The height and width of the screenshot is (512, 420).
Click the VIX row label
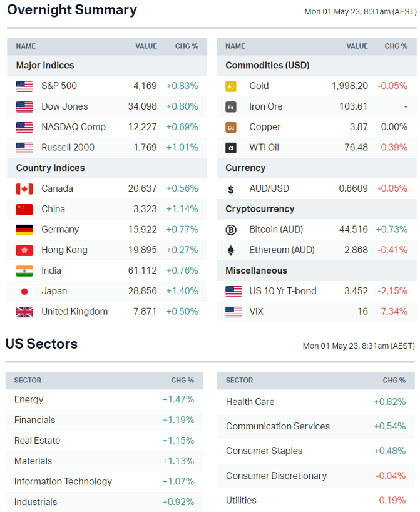point(256,312)
